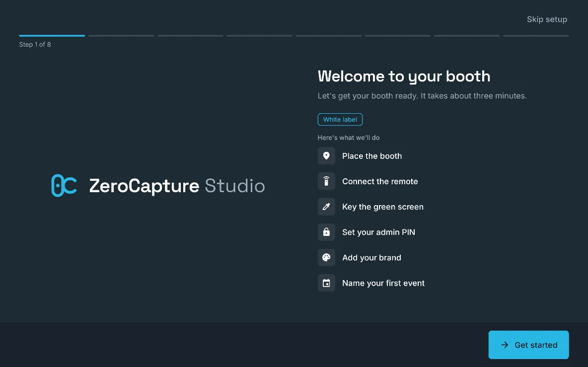Click the "Name your first event" text

[383, 284]
